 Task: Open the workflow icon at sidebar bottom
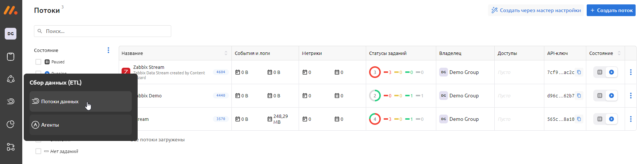pyautogui.click(x=11, y=147)
